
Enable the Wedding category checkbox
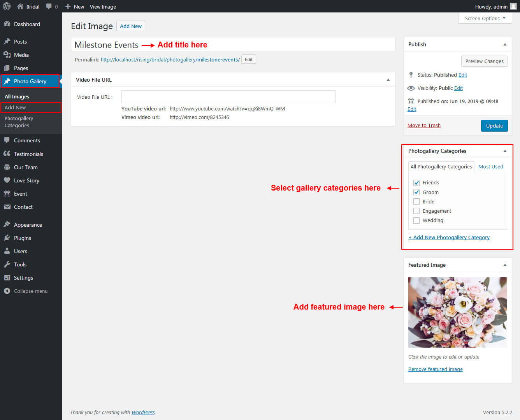[x=416, y=220]
